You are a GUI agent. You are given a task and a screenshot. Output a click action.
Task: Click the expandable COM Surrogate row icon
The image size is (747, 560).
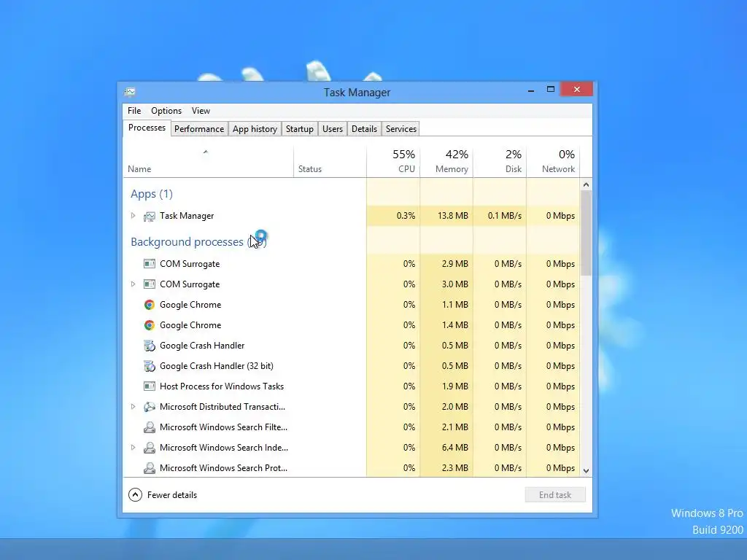tap(149, 284)
